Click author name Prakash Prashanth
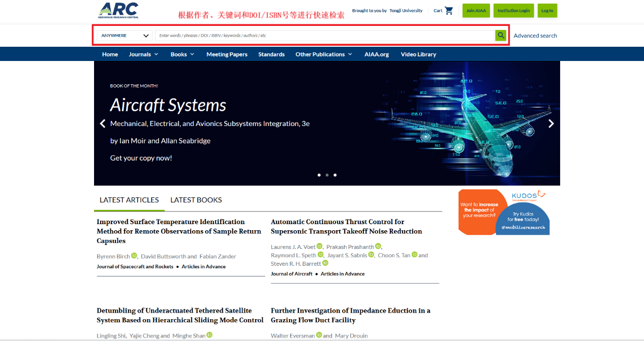 click(350, 247)
